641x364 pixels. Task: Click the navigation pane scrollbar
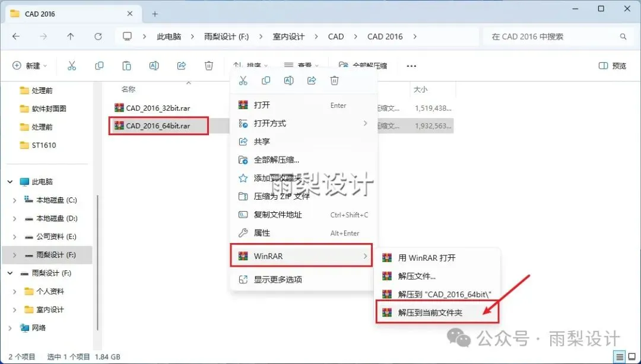point(97,261)
